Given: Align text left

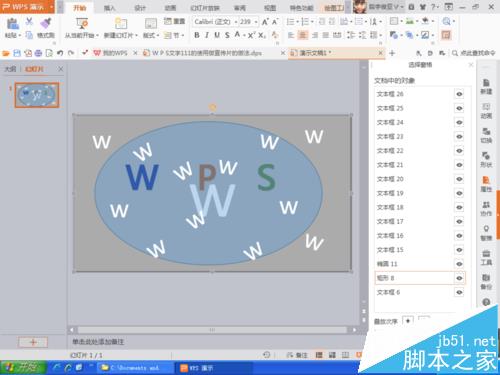Looking at the screenshot, I should [x=291, y=35].
